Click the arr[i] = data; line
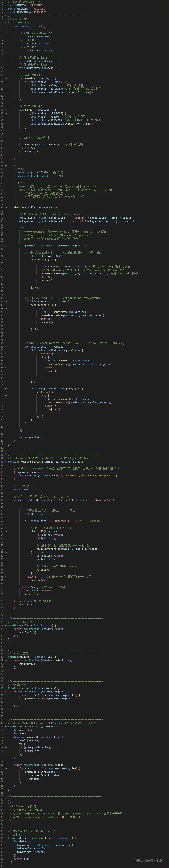 (x=29, y=740)
